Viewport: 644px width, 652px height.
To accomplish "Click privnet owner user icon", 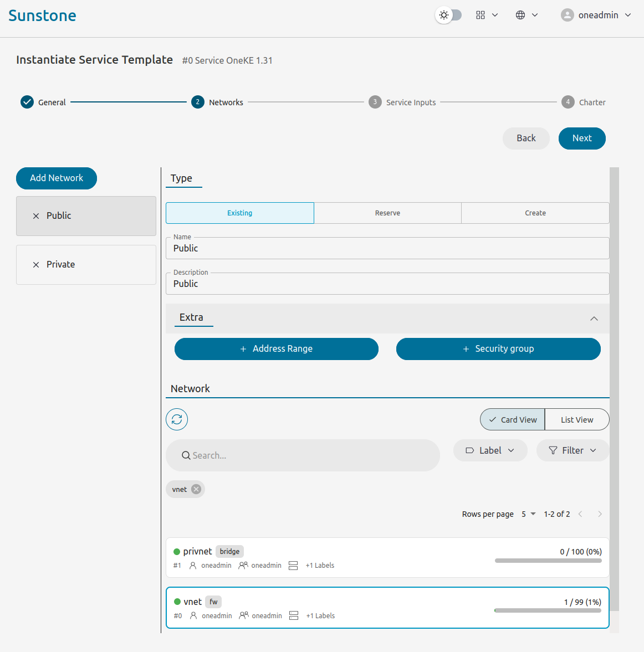I will [193, 566].
